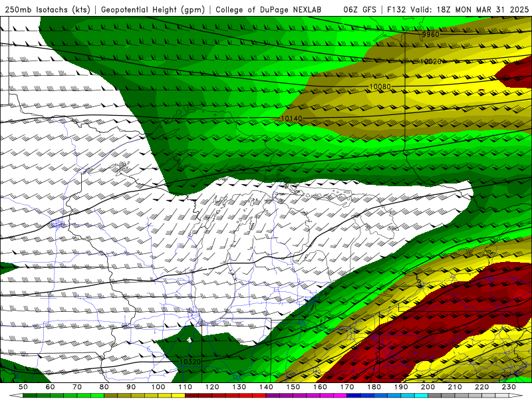Click the 70 value on the color scale

click(77, 387)
